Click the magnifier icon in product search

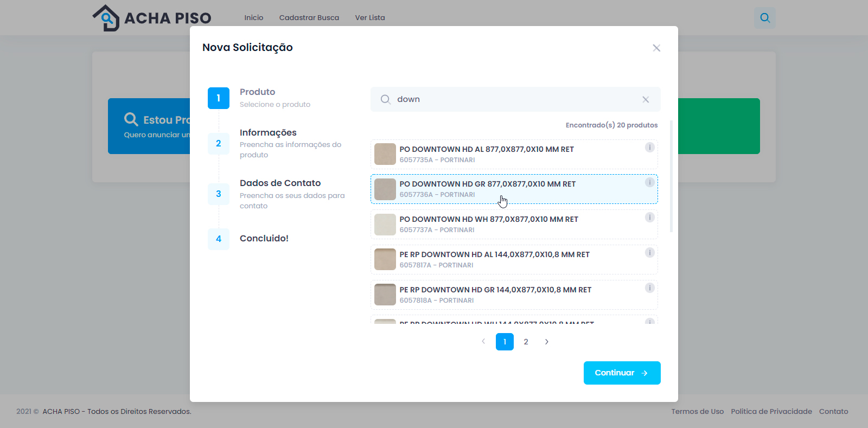385,99
